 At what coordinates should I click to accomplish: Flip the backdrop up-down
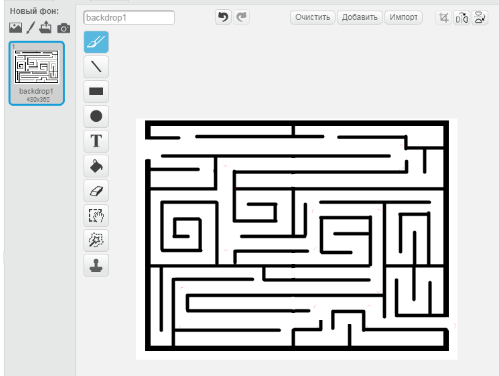click(x=480, y=17)
